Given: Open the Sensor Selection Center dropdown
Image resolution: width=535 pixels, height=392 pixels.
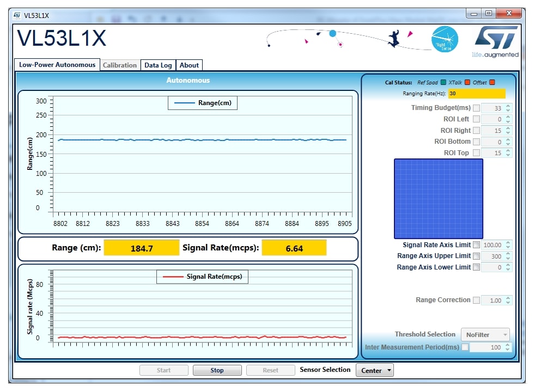Looking at the screenshot, I should click(374, 371).
